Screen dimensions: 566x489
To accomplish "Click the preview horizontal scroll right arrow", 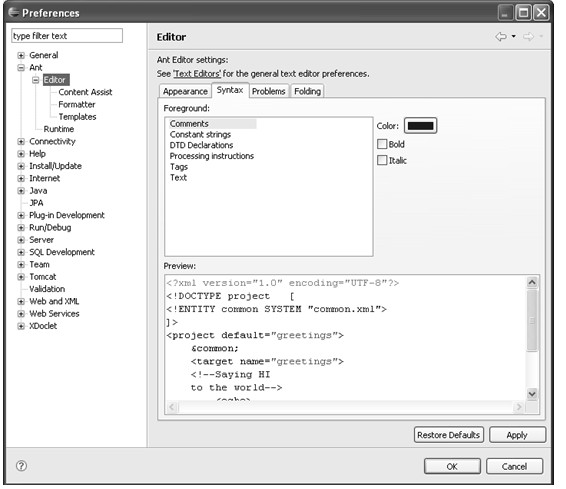I will (519, 407).
